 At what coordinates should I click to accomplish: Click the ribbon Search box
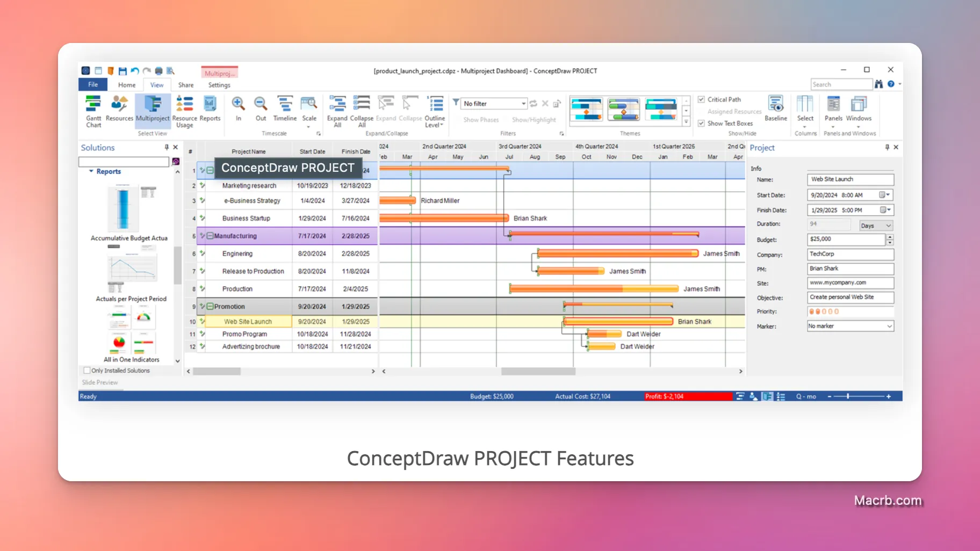[841, 84]
